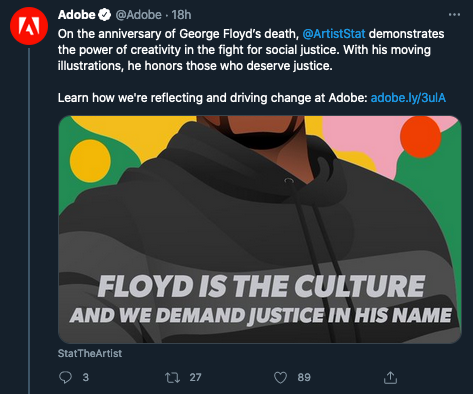473x394 pixels.
Task: Reply to tweet via comment bubble icon
Action: 65,377
